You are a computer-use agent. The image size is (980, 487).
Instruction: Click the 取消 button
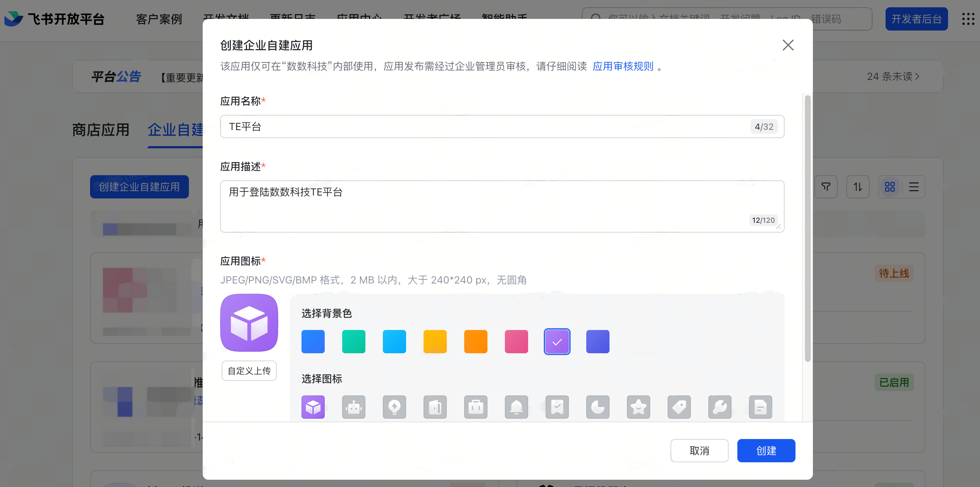(699, 450)
